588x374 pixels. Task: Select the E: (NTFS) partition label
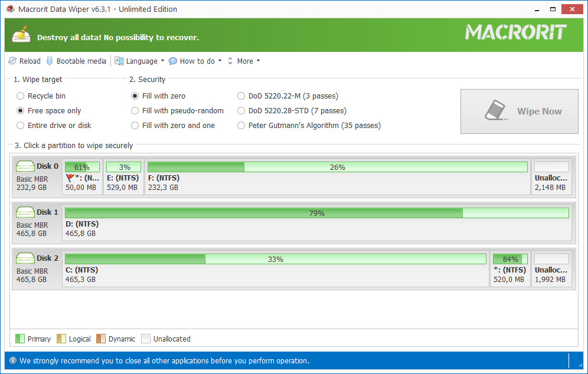coord(123,178)
